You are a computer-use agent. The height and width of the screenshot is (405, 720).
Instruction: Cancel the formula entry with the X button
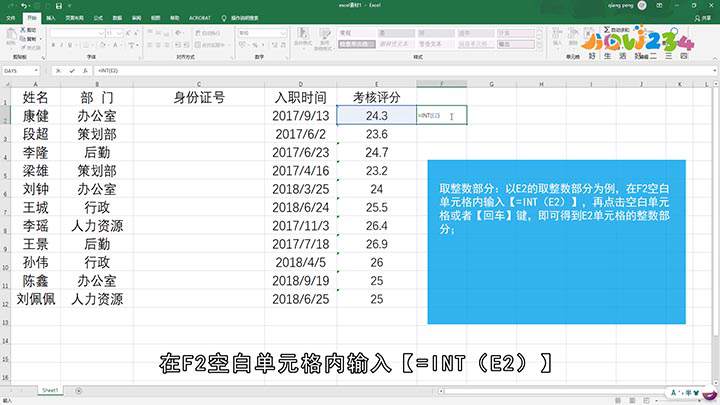(x=58, y=71)
